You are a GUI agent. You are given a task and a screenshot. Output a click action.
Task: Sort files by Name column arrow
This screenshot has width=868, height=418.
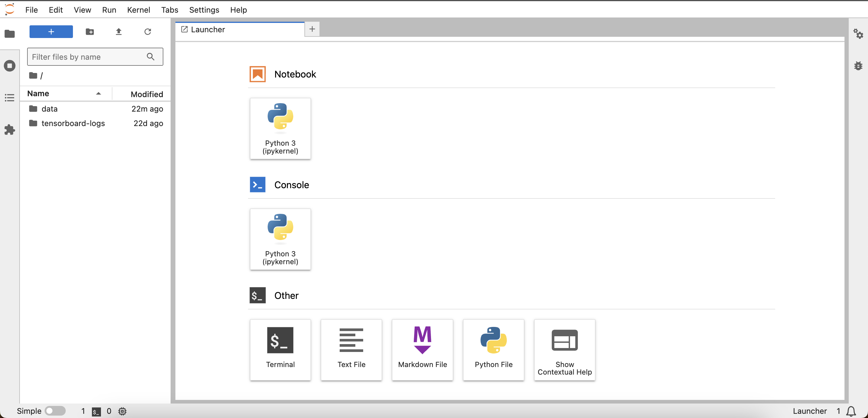[x=98, y=94]
